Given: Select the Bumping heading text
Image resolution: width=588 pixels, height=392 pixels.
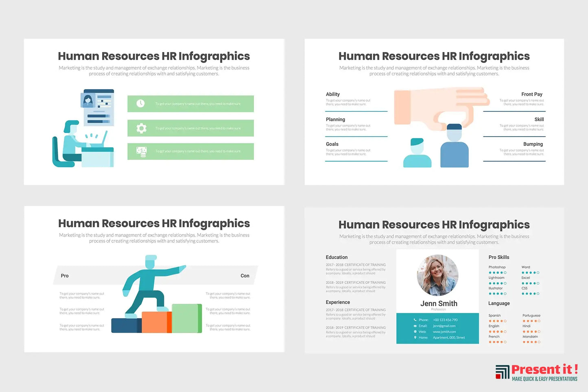Looking at the screenshot, I should (x=533, y=144).
